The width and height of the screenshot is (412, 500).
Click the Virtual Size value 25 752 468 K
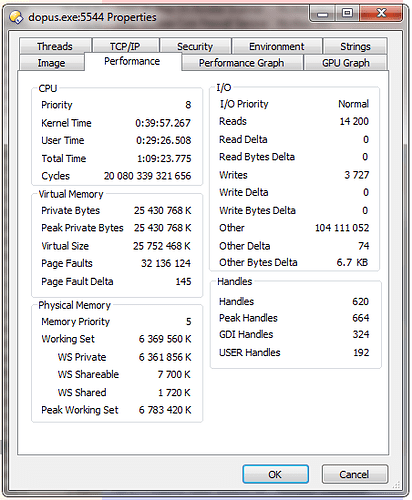pos(162,246)
